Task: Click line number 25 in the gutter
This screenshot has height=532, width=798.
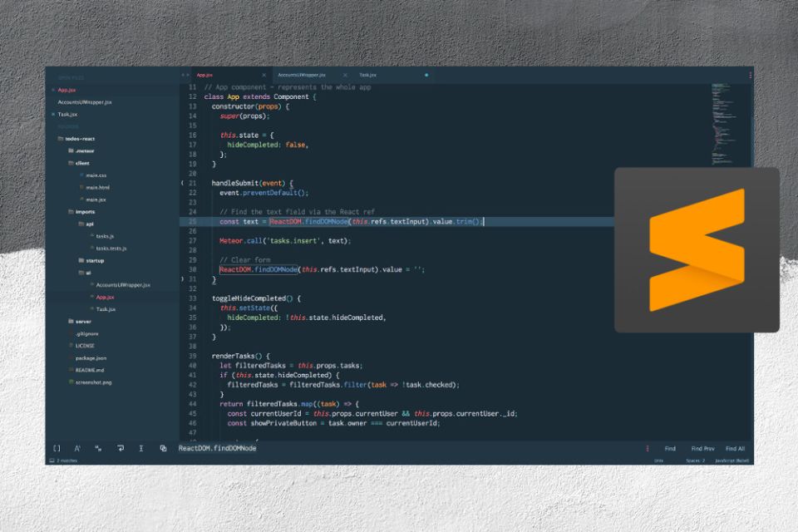Action: coord(192,221)
